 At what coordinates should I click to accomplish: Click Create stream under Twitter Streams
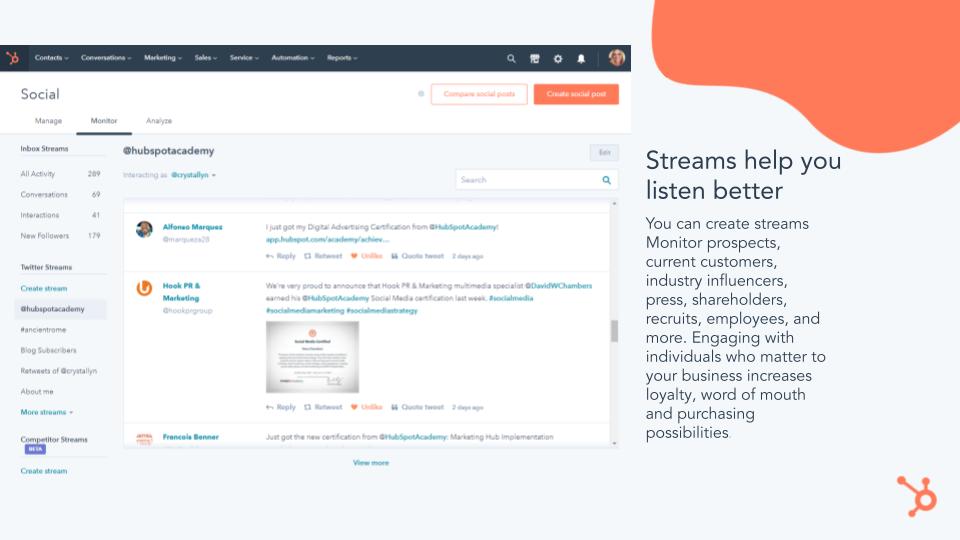[x=44, y=288]
